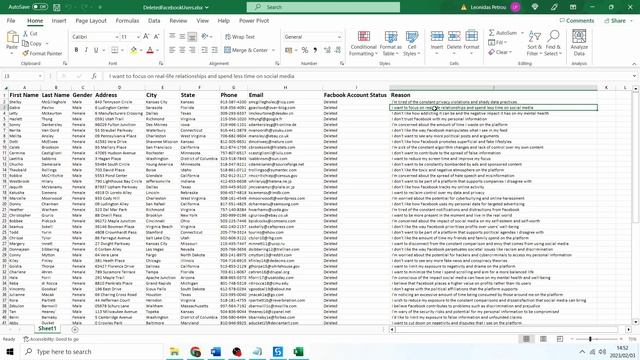
Task: Adjust the zoom slider
Action: (590, 339)
